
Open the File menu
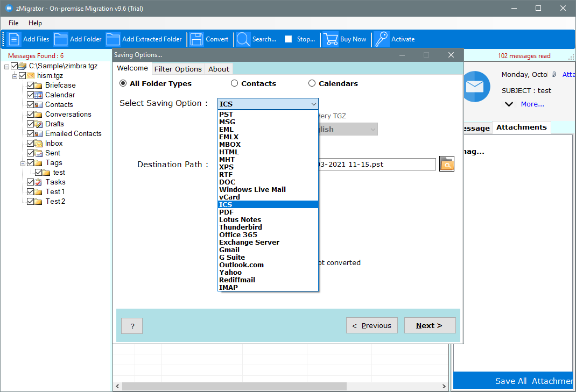tap(13, 23)
